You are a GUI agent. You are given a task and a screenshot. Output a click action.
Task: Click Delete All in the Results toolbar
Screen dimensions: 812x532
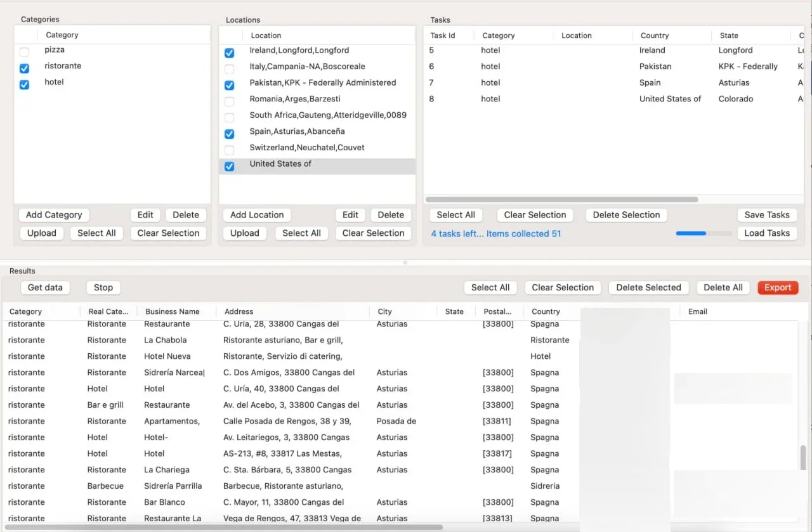[723, 287]
